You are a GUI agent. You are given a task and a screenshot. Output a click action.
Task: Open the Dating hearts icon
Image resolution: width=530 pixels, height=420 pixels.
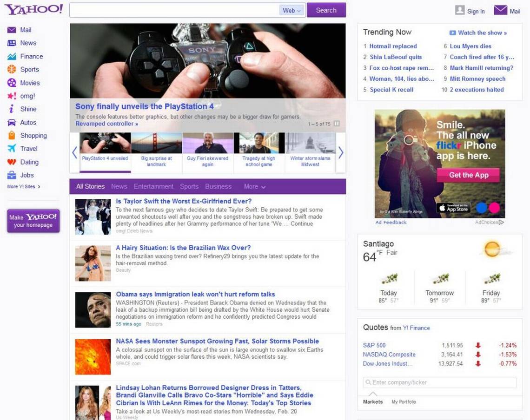pyautogui.click(x=12, y=162)
